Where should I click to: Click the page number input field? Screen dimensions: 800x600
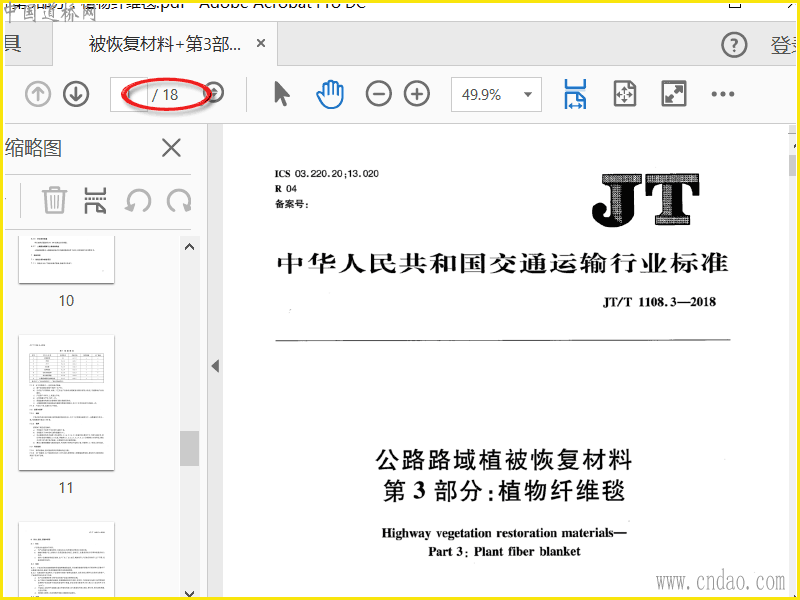129,94
